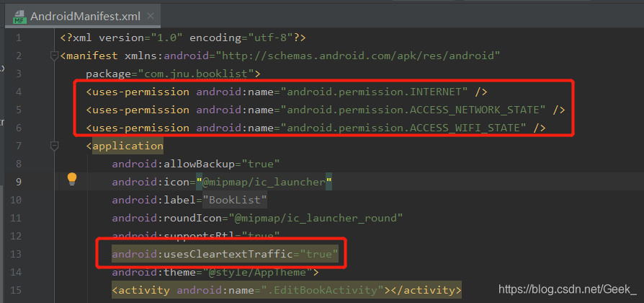Open the yellow lightbulb quick-fix icon
644x303 pixels.
(72, 179)
